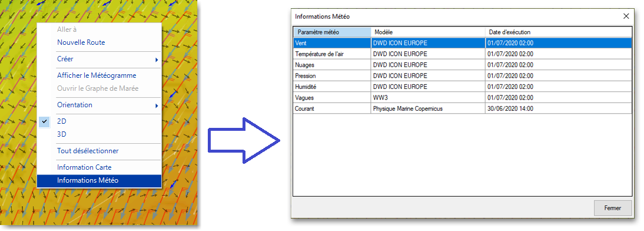The image size is (644, 231).
Task: Select Nouvelle Route in context menu
Action: point(99,42)
